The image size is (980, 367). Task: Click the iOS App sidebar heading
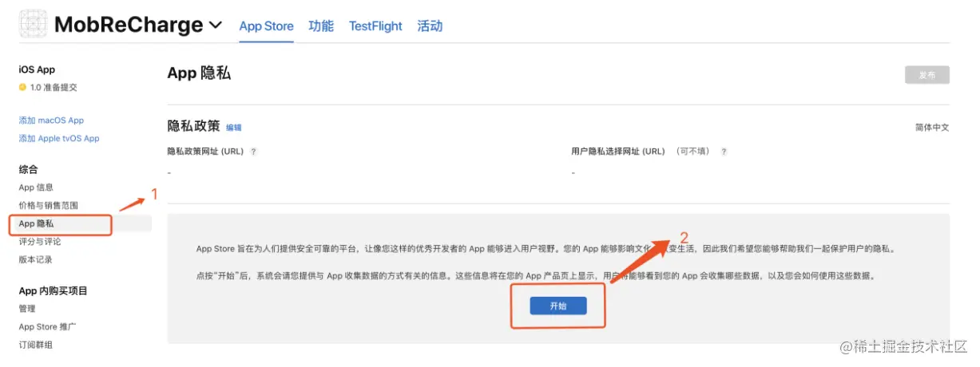pyautogui.click(x=37, y=70)
